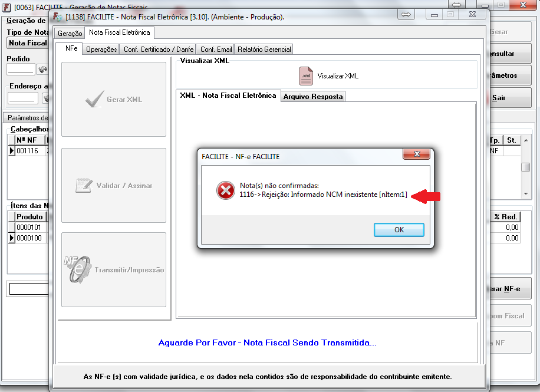The width and height of the screenshot is (540, 392).
Task: Click the double-arrow icon in the NF-e window title bar
Action: 406,15
